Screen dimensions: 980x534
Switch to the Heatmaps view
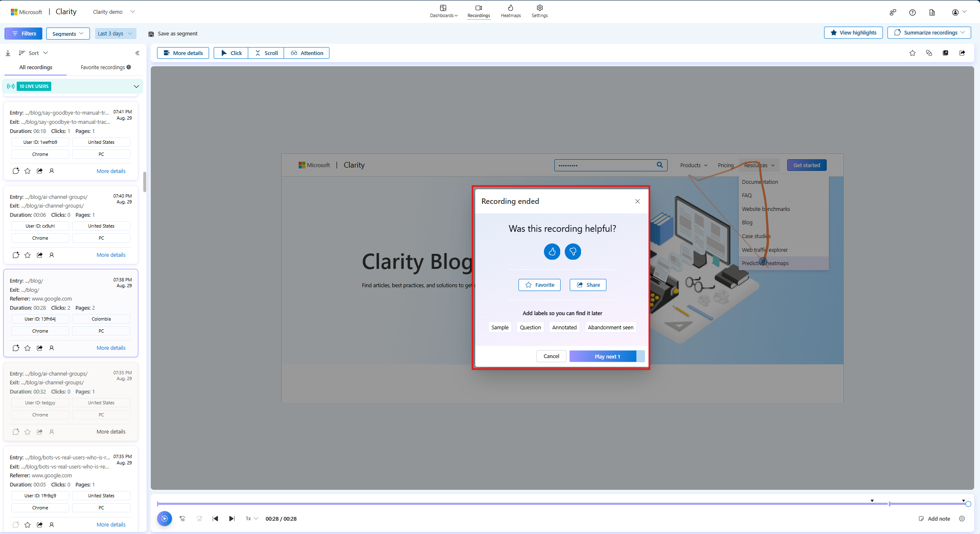coord(510,11)
